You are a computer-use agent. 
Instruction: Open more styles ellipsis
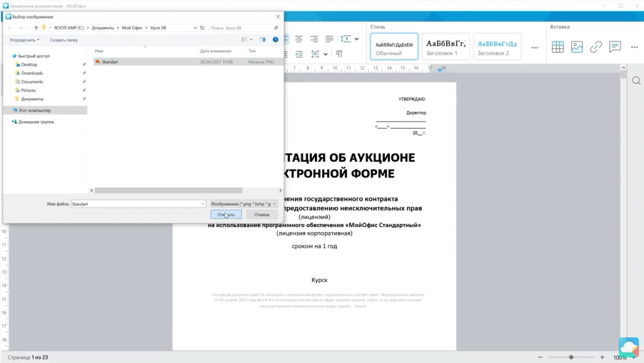(535, 48)
